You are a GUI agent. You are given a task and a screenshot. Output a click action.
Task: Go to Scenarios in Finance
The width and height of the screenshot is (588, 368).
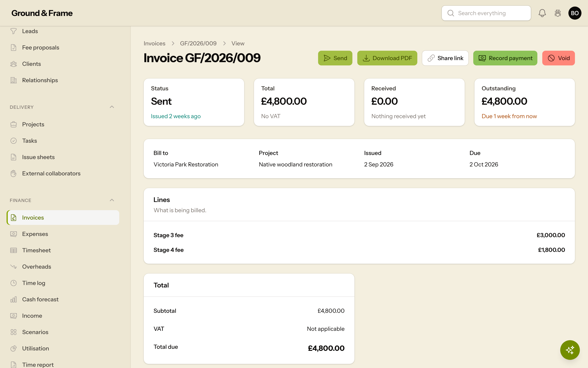coord(63,332)
